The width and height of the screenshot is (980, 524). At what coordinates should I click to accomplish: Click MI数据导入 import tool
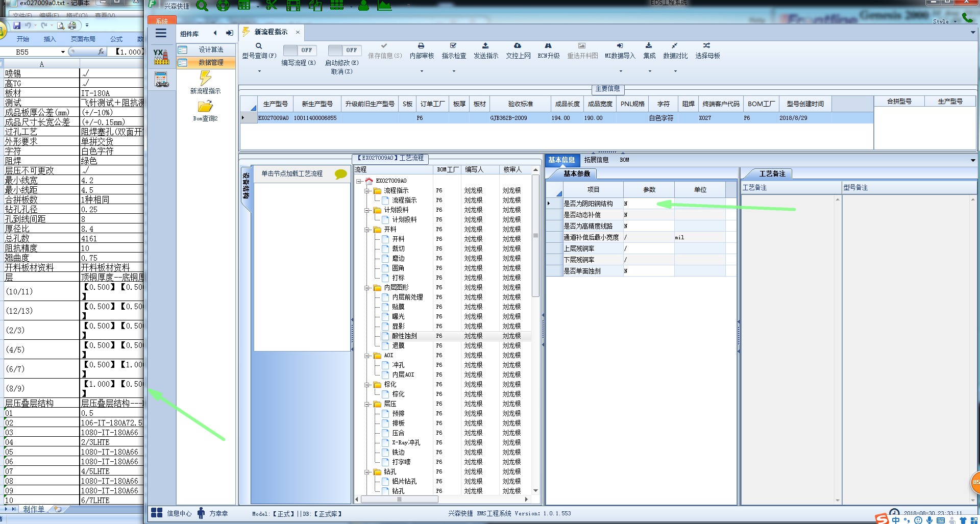tap(620, 51)
